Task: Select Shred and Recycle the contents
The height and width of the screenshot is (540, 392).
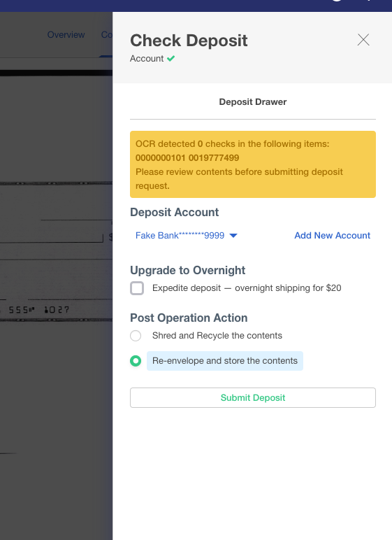Action: click(136, 336)
